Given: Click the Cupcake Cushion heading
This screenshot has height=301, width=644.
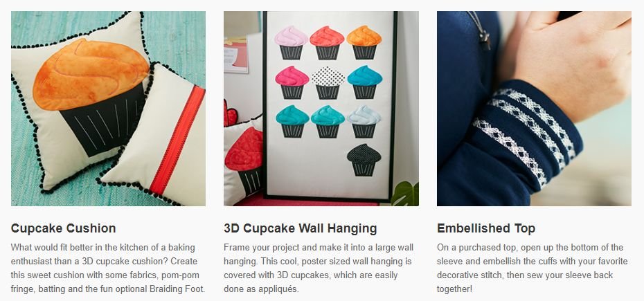Looking at the screenshot, I should tap(63, 228).
